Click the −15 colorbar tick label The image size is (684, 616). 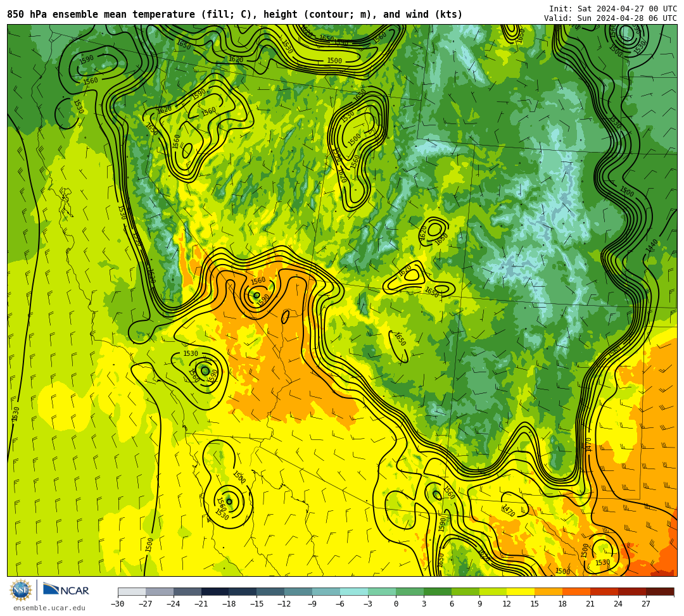257,604
